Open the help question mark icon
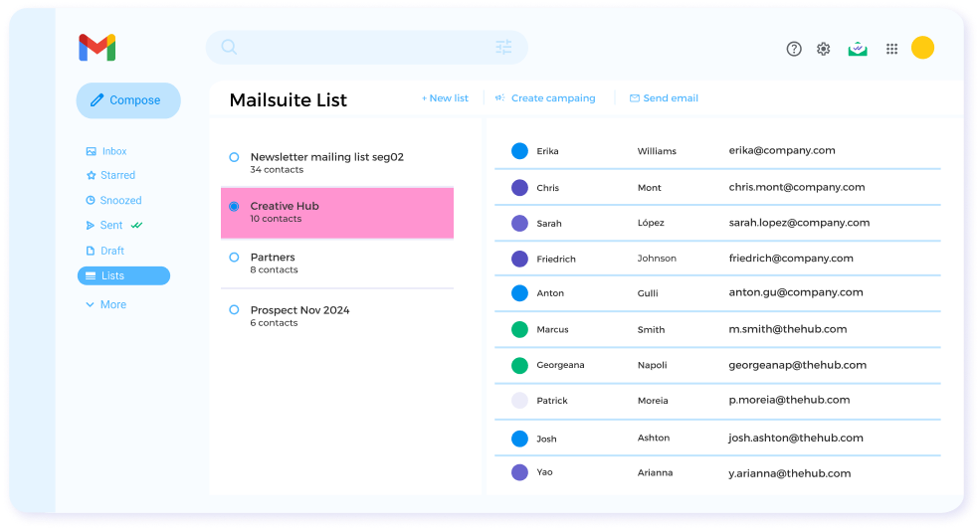Image resolution: width=980 pixels, height=529 pixels. coord(794,49)
